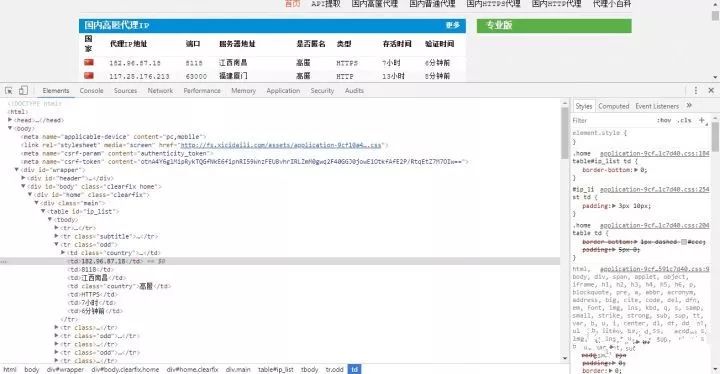The height and width of the screenshot is (374, 720).
Task: Select the td HTTPS node
Action: pyautogui.click(x=92, y=294)
